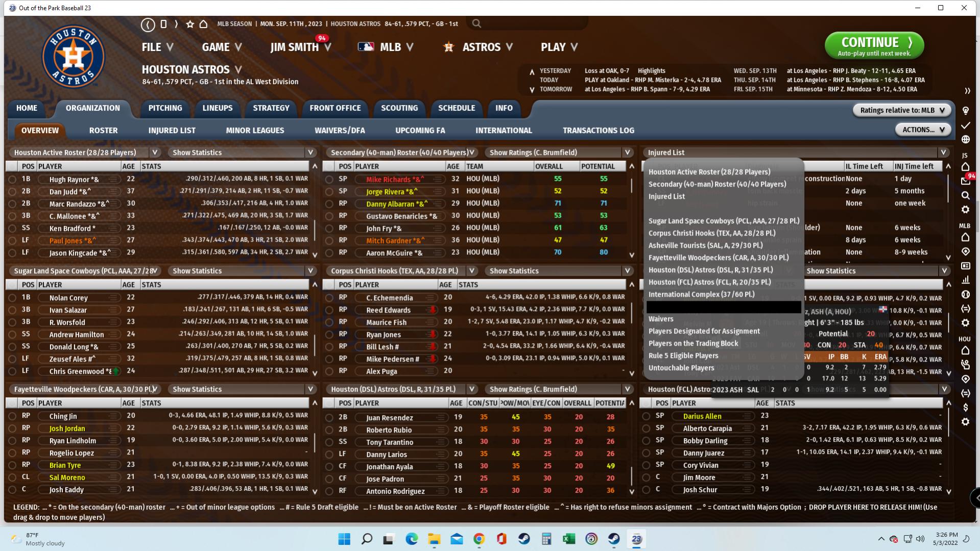Image resolution: width=980 pixels, height=551 pixels.
Task: Choose Rule 5 Eligible Players in the popup
Action: (683, 356)
